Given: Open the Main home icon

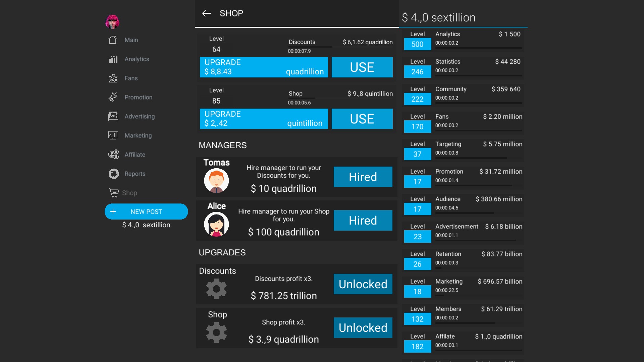Looking at the screenshot, I should coord(113,40).
